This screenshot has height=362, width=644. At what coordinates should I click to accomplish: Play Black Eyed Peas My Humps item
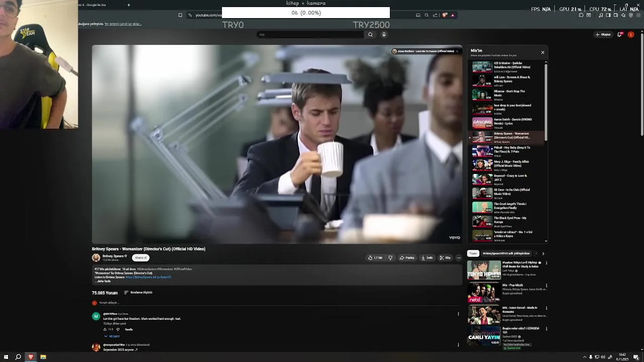point(507,222)
